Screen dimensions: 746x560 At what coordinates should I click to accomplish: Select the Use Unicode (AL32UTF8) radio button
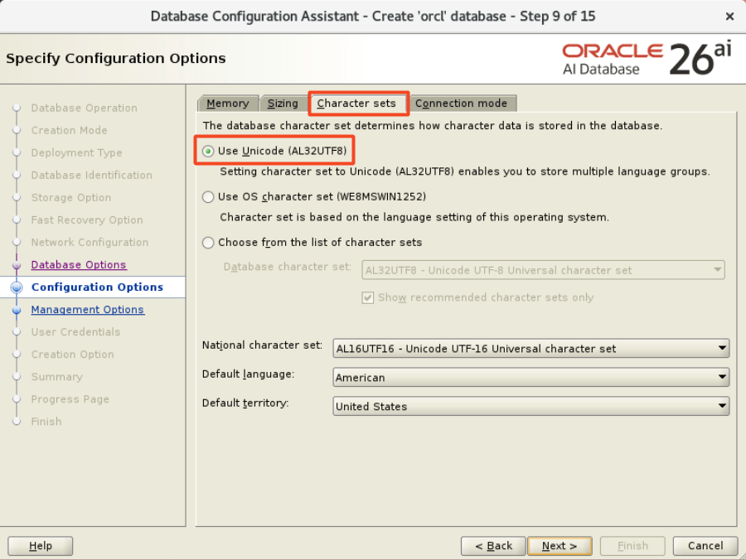click(x=208, y=151)
